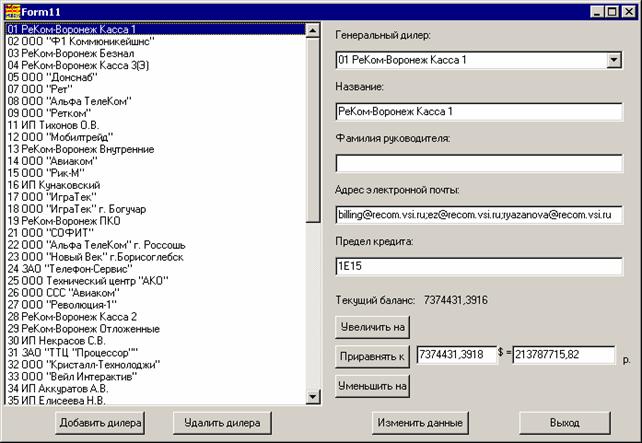Open the Генеральный дилер dropdown arrow
Viewport: 642px width, 443px height.
613,60
